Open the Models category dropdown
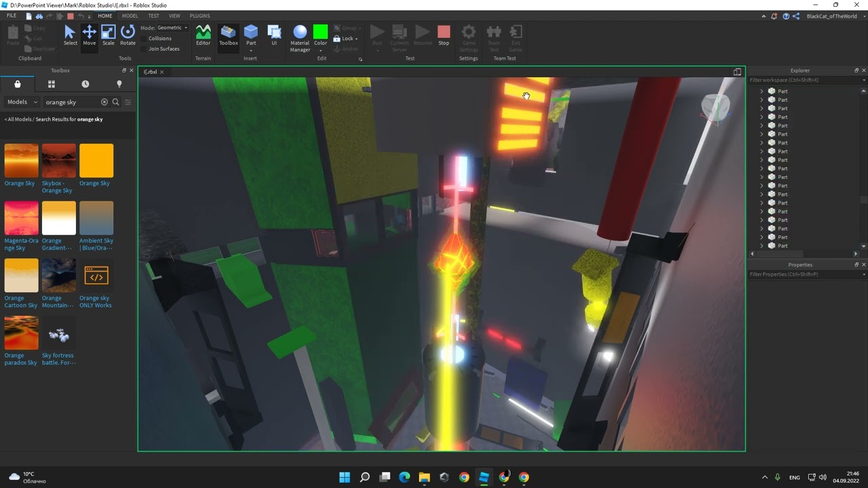 pyautogui.click(x=22, y=102)
